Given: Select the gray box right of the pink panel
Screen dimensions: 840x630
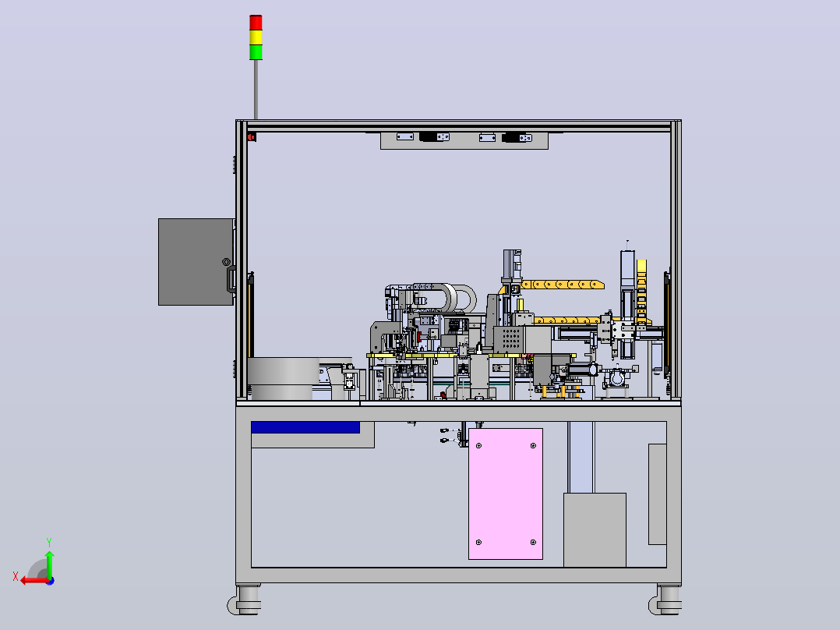Looking at the screenshot, I should click(595, 529).
